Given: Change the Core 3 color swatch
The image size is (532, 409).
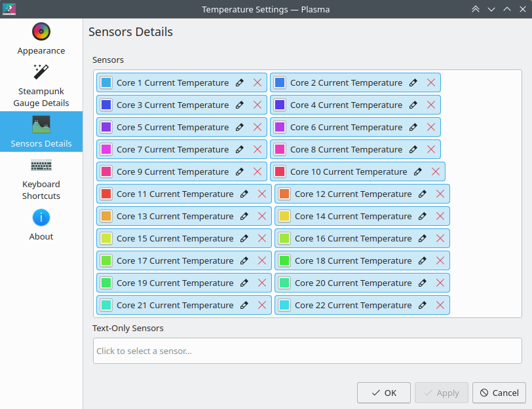Looking at the screenshot, I should (106, 105).
